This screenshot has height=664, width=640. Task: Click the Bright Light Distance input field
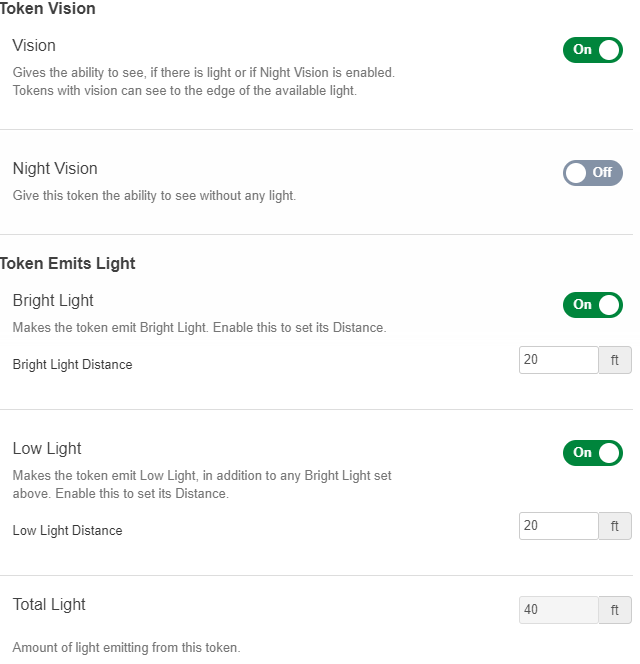click(558, 360)
